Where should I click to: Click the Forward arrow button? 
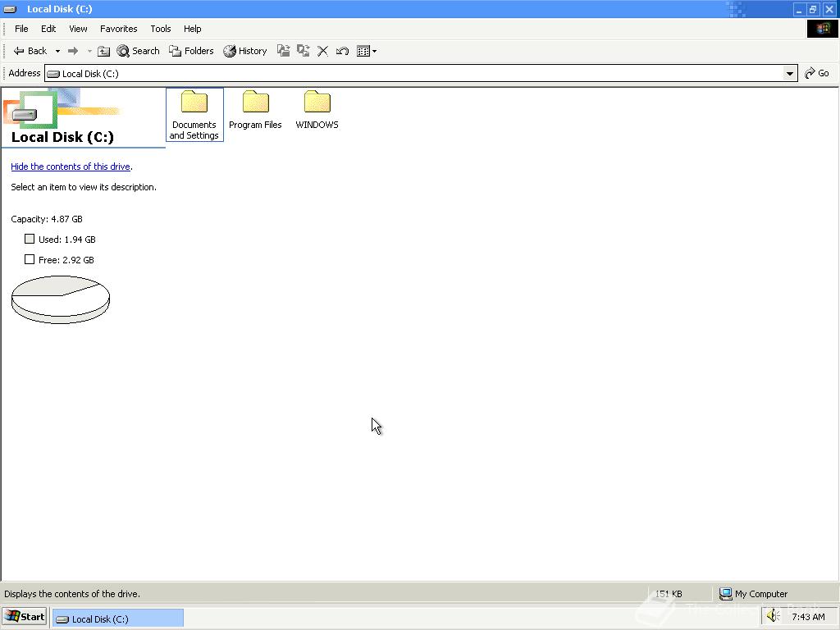(x=73, y=51)
